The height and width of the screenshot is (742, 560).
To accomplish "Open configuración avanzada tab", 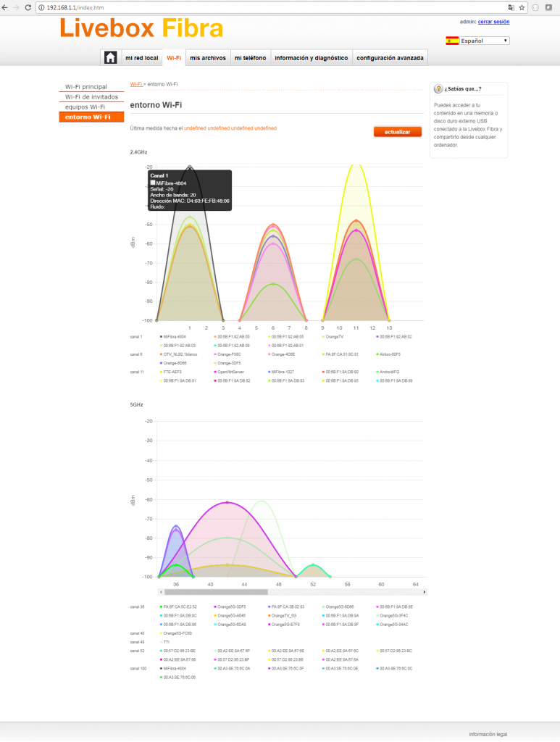I will coord(390,58).
